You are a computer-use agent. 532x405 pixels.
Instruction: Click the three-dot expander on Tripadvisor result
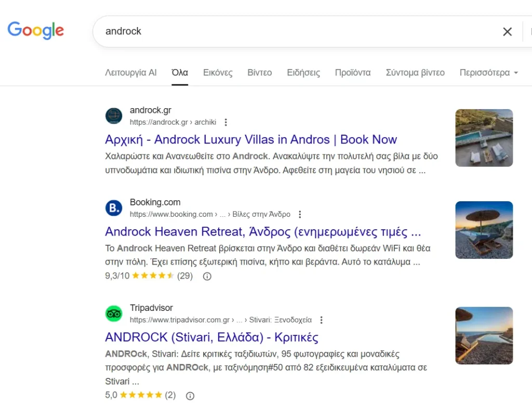coord(322,320)
